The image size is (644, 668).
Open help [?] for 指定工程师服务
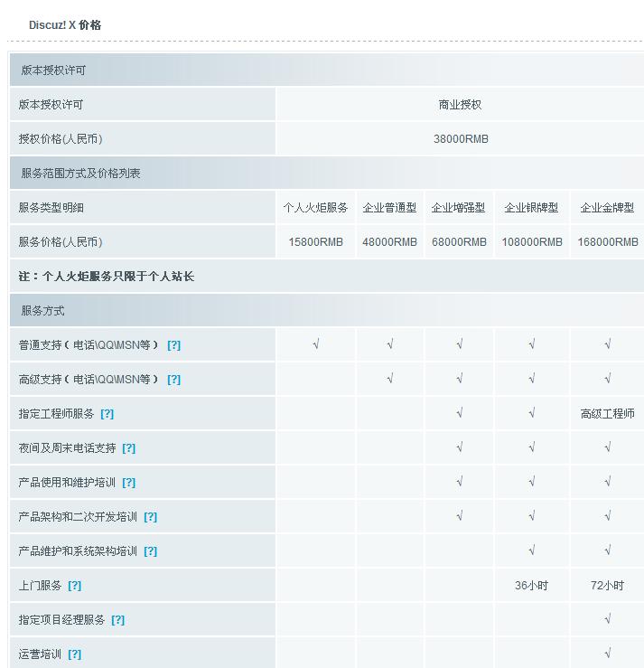click(x=107, y=414)
